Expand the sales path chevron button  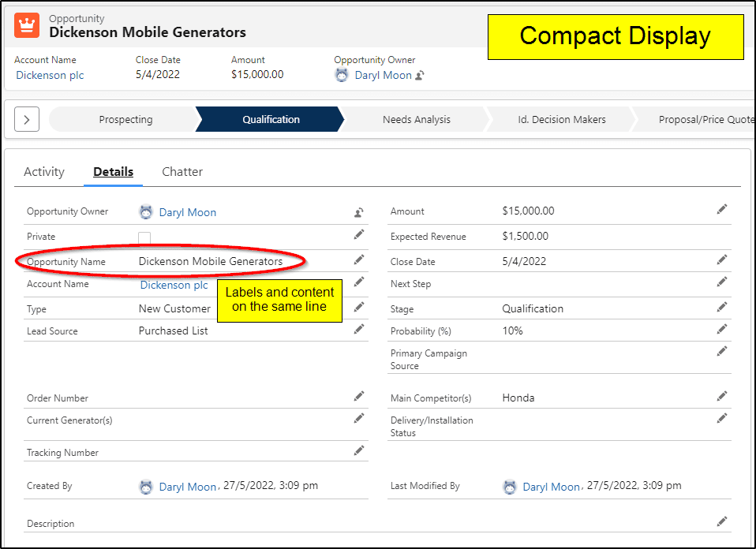(x=27, y=120)
